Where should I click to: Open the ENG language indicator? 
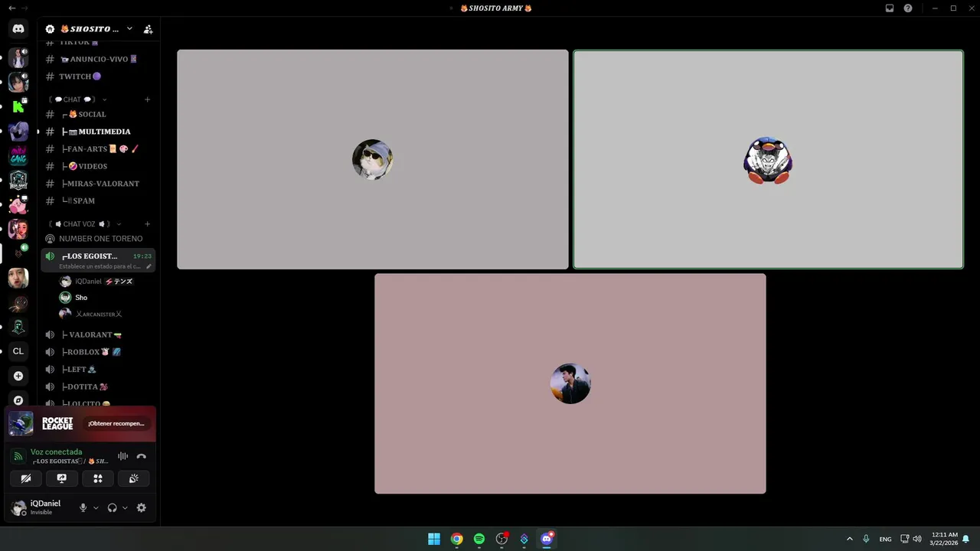(885, 539)
